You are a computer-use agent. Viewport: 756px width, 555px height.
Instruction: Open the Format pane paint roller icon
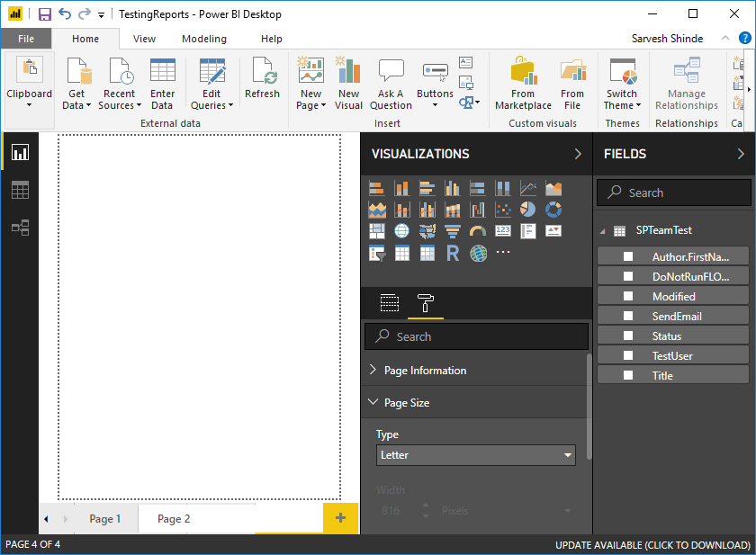click(x=425, y=303)
